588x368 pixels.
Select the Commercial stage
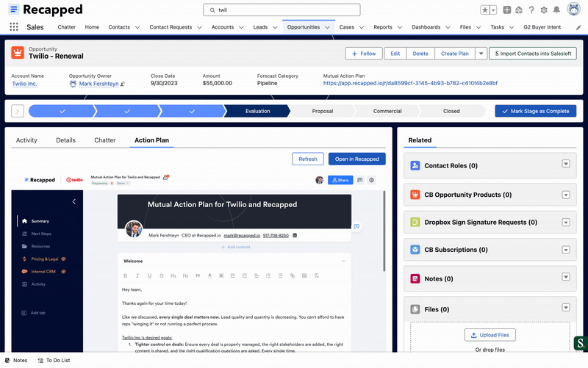click(387, 111)
